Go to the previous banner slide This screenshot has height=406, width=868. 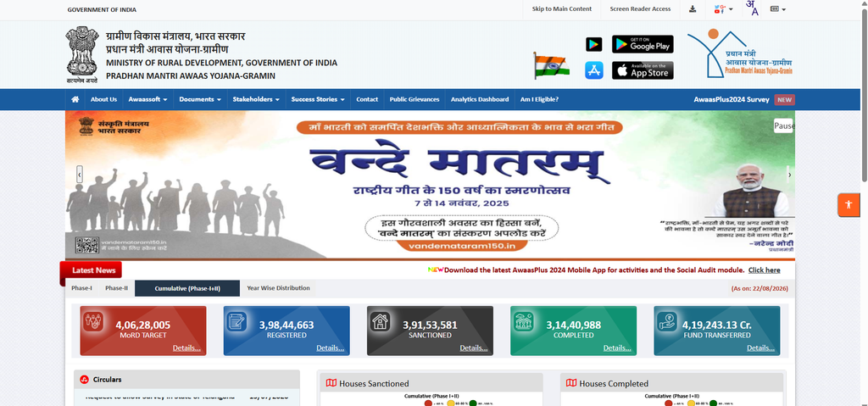click(x=80, y=175)
